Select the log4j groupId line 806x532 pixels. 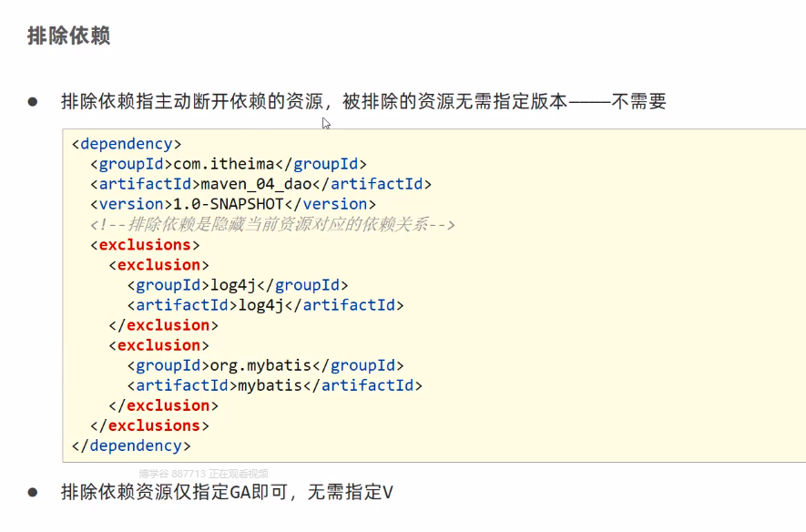coord(237,284)
